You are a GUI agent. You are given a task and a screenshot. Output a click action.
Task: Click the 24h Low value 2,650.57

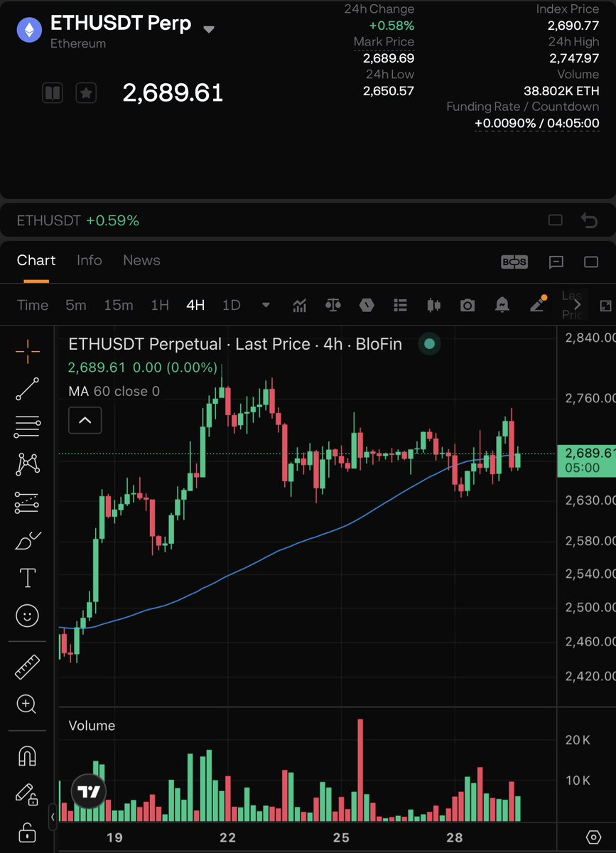click(x=388, y=90)
